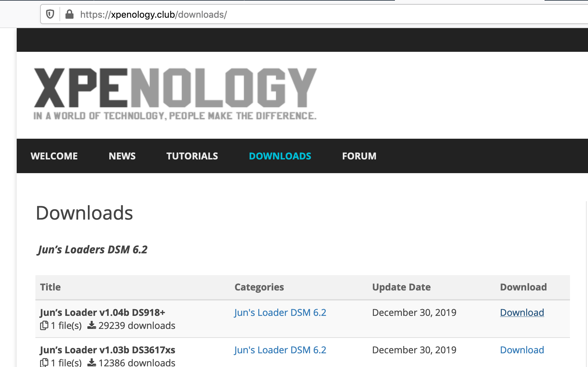Click files icon in DS918+ row

[x=44, y=325]
